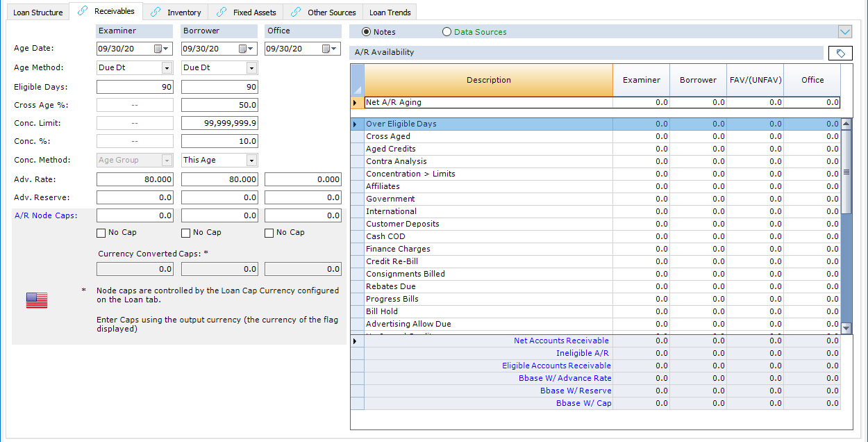Open the Borrower Age Date calendar picker
The height and width of the screenshot is (442, 868).
point(246,49)
